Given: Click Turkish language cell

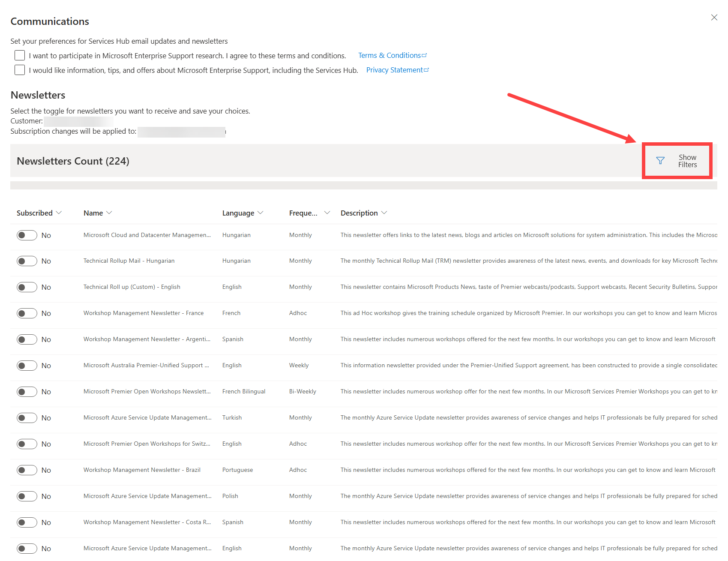Looking at the screenshot, I should (x=232, y=417).
